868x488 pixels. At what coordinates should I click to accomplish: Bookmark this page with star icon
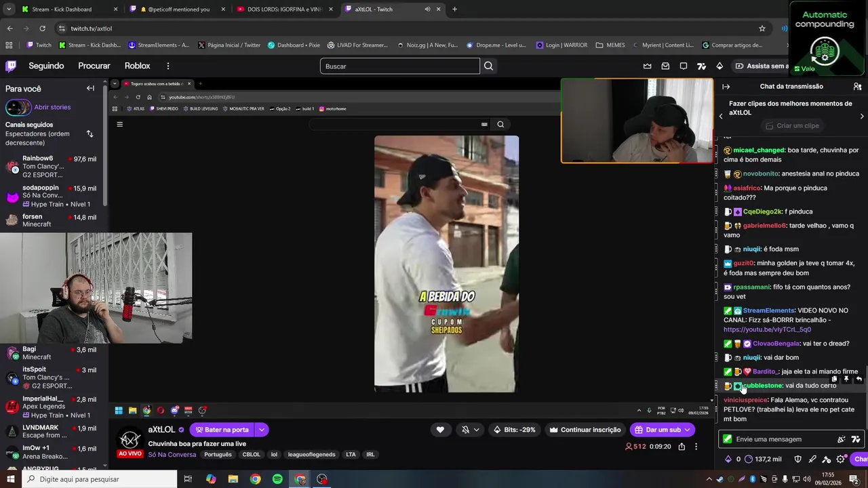coord(762,28)
